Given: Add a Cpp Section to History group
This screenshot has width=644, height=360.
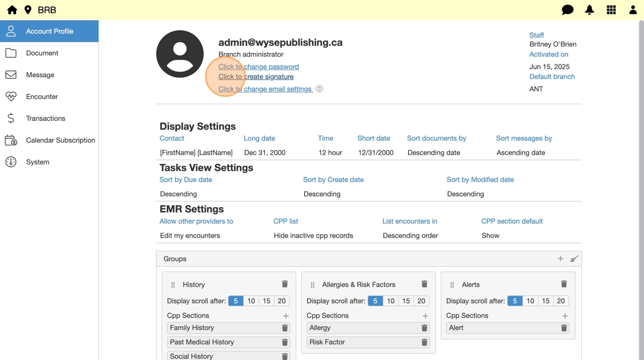Looking at the screenshot, I should pyautogui.click(x=286, y=316).
